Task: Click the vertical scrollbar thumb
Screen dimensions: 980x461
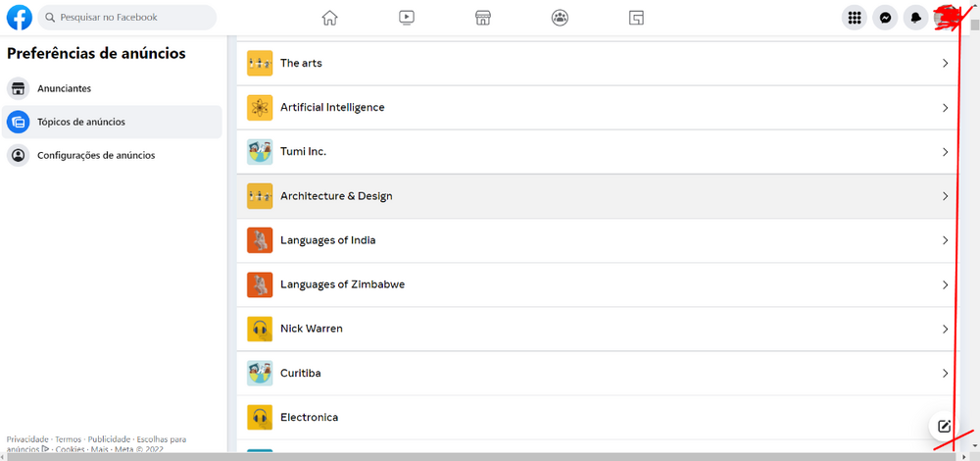Action: click(974, 26)
